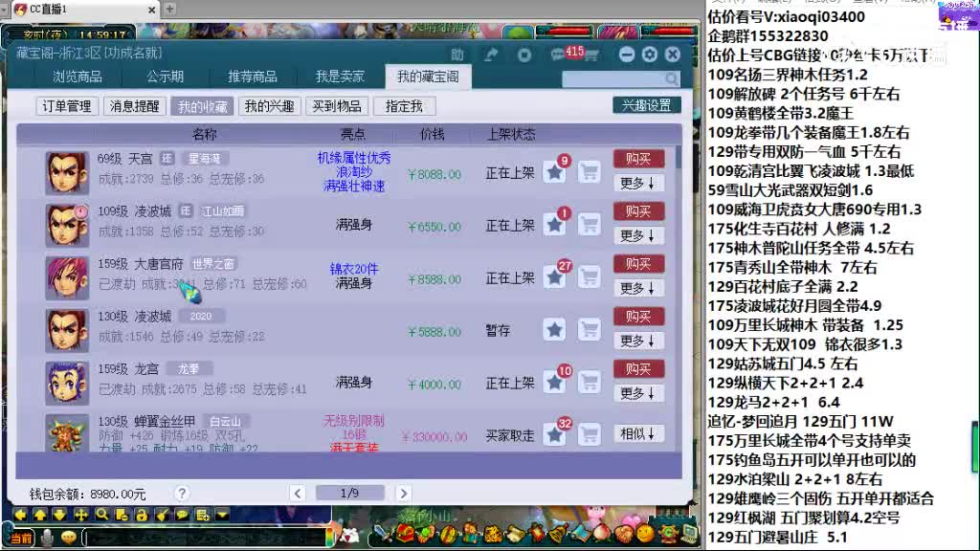Open the shopping cart icon in the top toolbar

pyautogui.click(x=591, y=55)
